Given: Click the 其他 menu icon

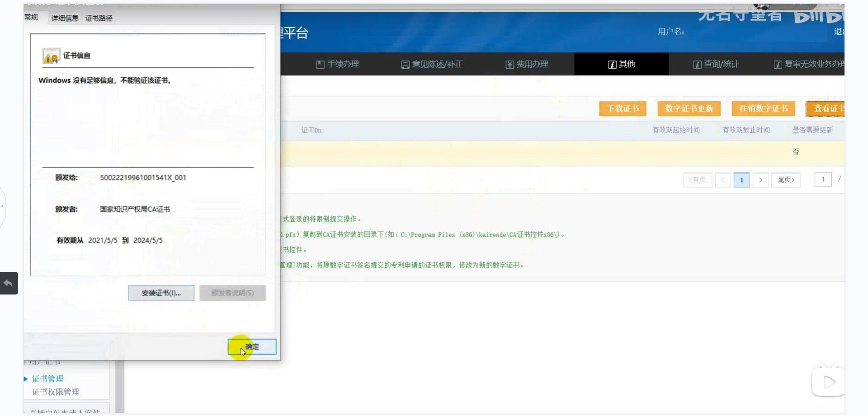Looking at the screenshot, I should 612,65.
